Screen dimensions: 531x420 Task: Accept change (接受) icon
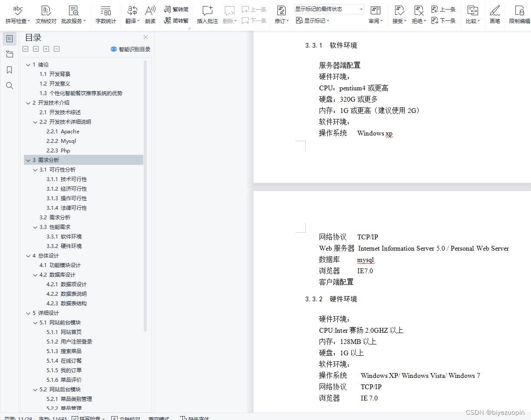coord(399,11)
